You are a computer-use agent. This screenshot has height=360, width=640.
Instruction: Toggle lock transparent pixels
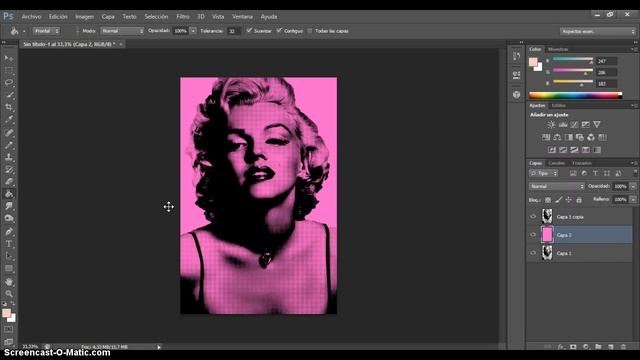[x=548, y=200]
